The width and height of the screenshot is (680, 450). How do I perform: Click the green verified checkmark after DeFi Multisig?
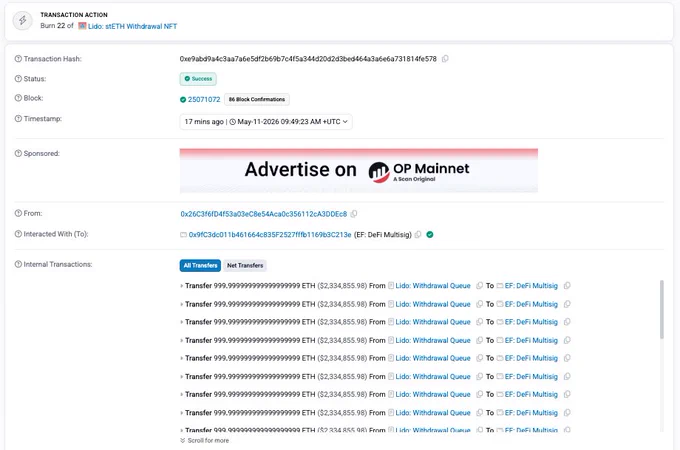[430, 235]
